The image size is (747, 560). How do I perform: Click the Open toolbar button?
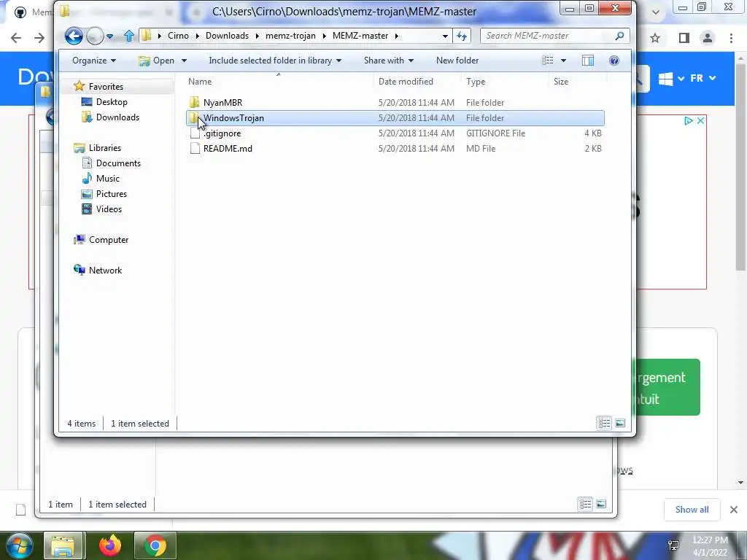[156, 61]
